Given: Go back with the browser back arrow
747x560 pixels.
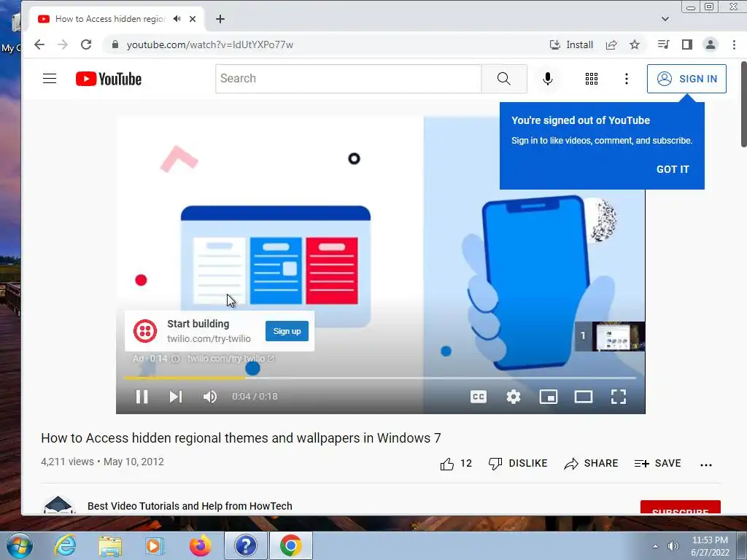Looking at the screenshot, I should pos(39,44).
